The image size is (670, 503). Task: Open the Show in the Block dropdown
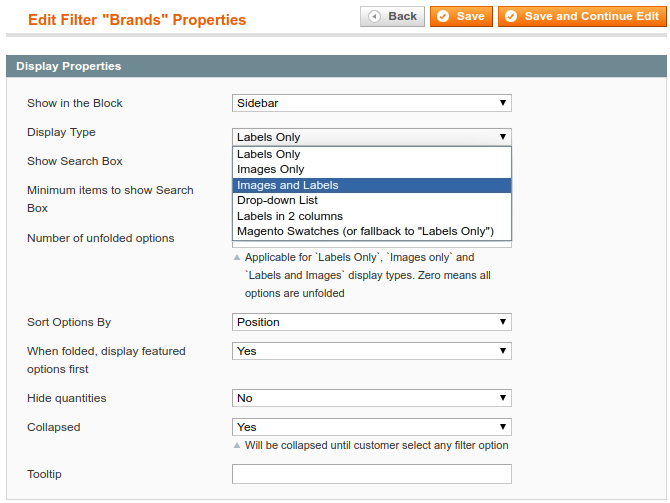pyautogui.click(x=371, y=103)
